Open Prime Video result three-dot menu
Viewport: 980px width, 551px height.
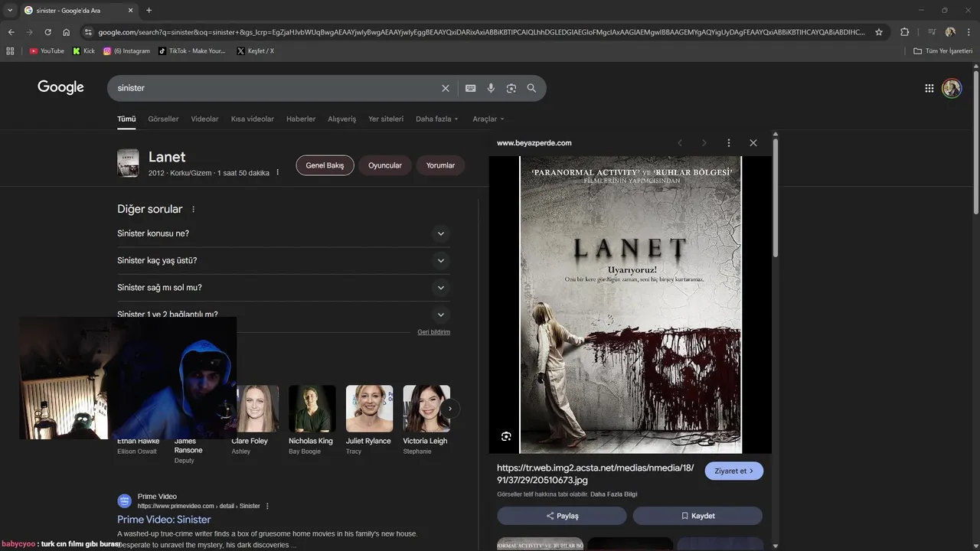click(x=267, y=506)
